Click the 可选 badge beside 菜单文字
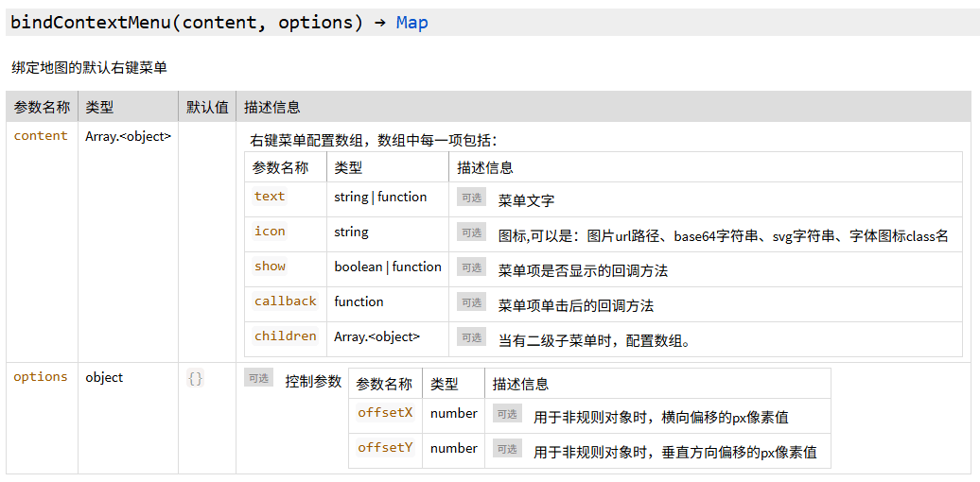This screenshot has width=980, height=482. 471,198
